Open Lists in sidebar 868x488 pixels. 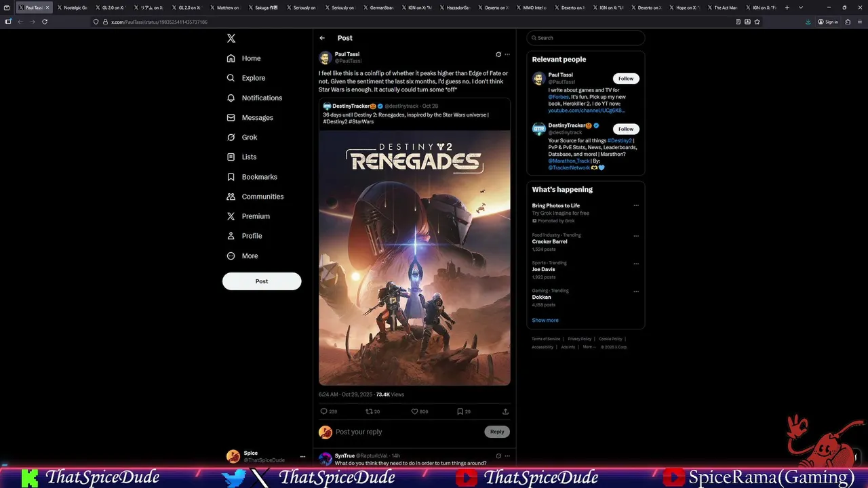[241, 157]
